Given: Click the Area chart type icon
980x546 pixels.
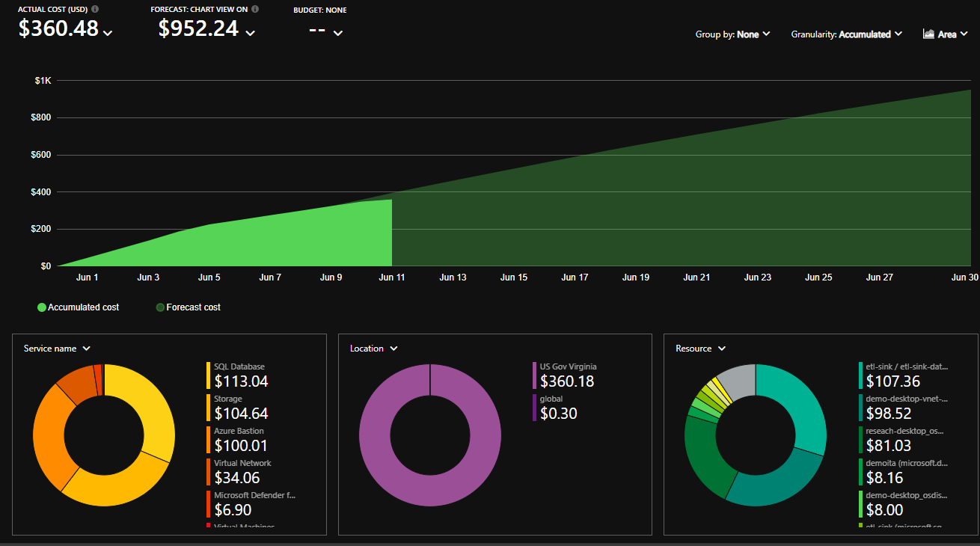Looking at the screenshot, I should pos(928,34).
